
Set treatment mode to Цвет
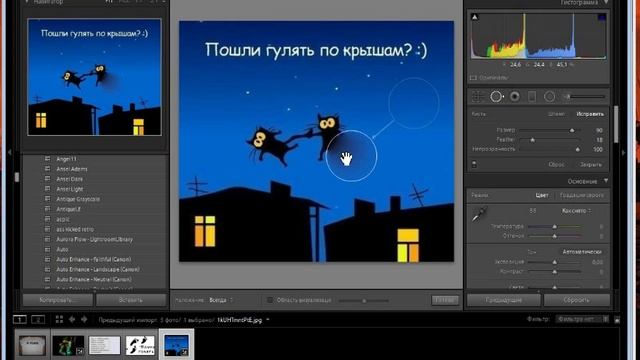542,195
